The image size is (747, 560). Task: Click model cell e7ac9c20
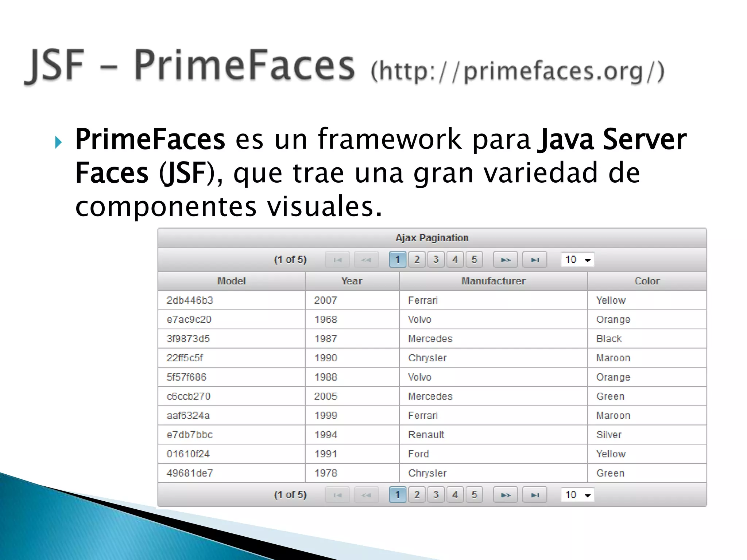coord(232,320)
